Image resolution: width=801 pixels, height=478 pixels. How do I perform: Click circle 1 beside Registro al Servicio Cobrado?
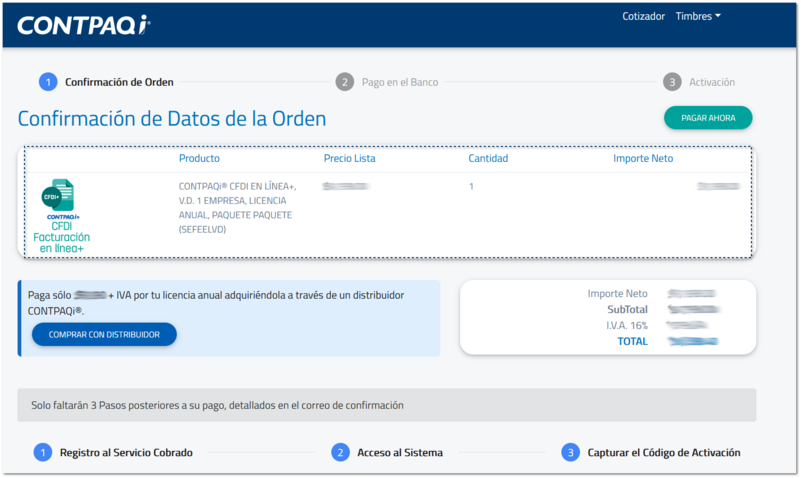(x=42, y=452)
